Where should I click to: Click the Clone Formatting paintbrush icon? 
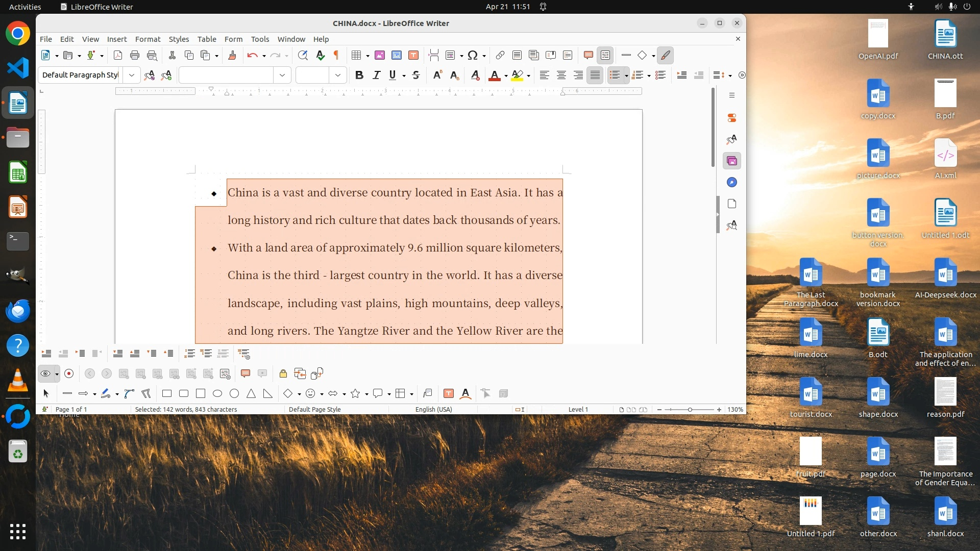pos(232,55)
